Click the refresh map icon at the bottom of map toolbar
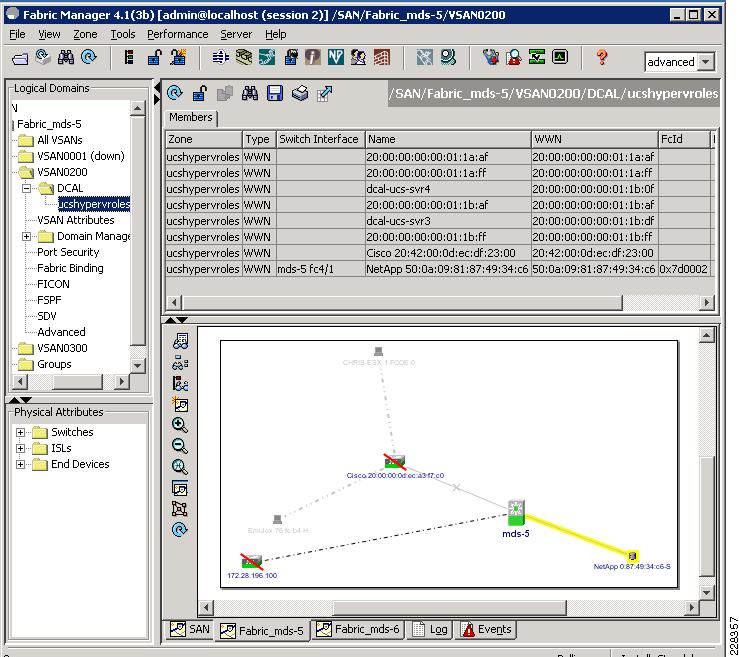This screenshot has width=739, height=657. [180, 530]
